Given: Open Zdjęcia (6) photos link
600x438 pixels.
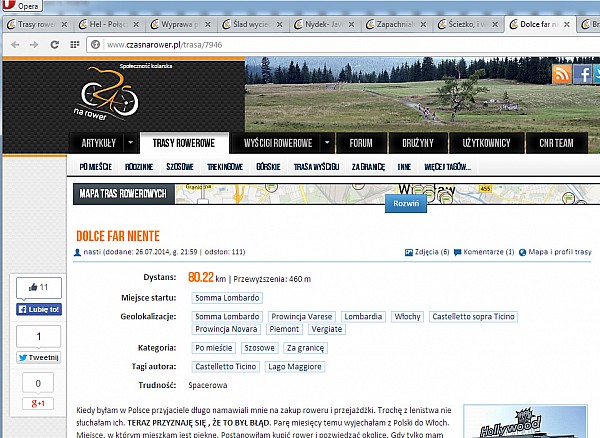Looking at the screenshot, I should tap(426, 252).
